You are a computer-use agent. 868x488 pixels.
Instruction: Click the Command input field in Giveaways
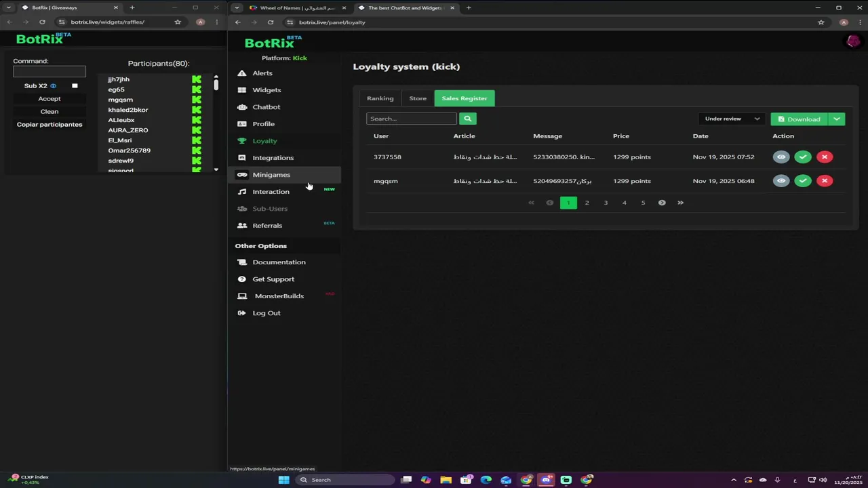50,71
